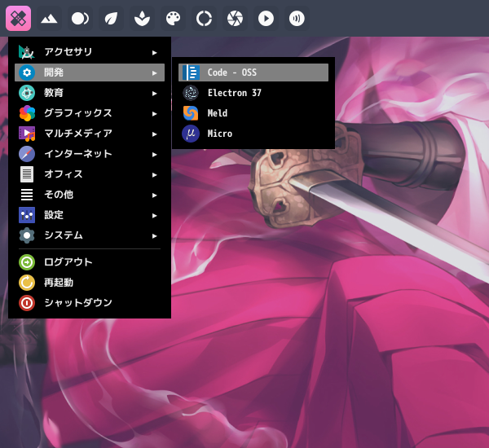Click the leaf icon in top panel
The height and width of the screenshot is (448, 489).
coord(111,19)
